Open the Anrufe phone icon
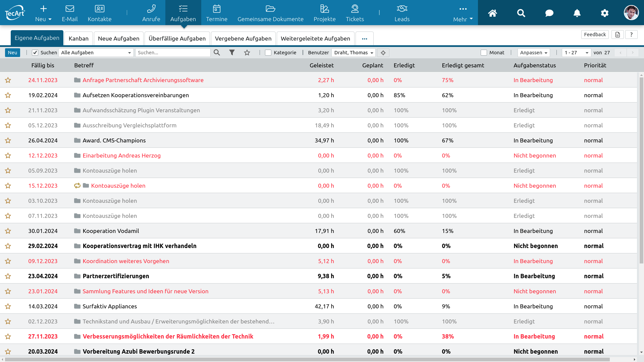This screenshot has width=644, height=362. tap(151, 9)
